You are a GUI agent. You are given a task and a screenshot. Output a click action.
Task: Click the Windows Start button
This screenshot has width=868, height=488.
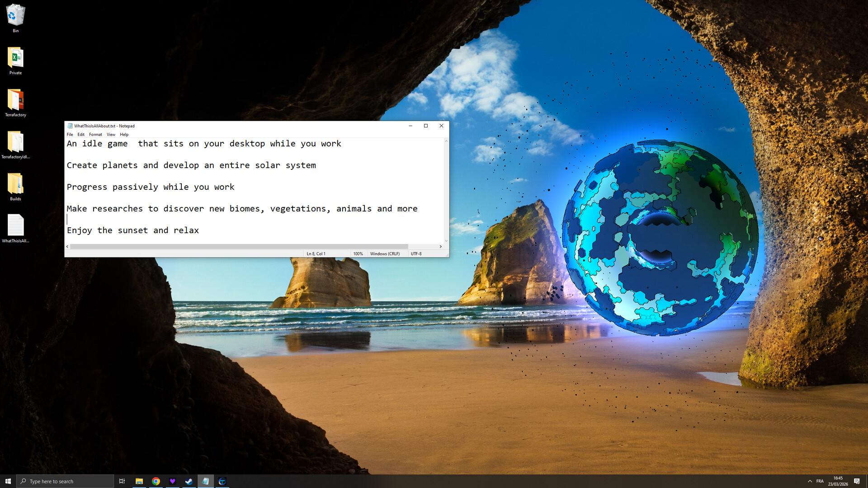8,481
